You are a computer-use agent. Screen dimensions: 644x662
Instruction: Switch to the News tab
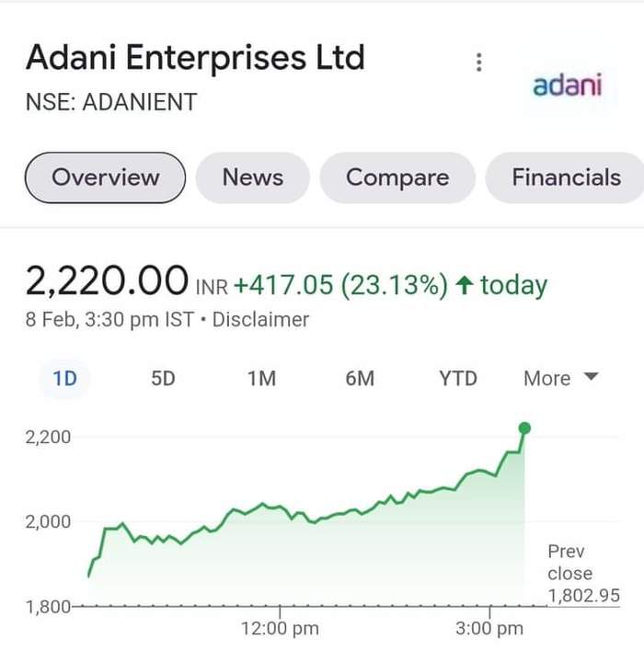(253, 177)
